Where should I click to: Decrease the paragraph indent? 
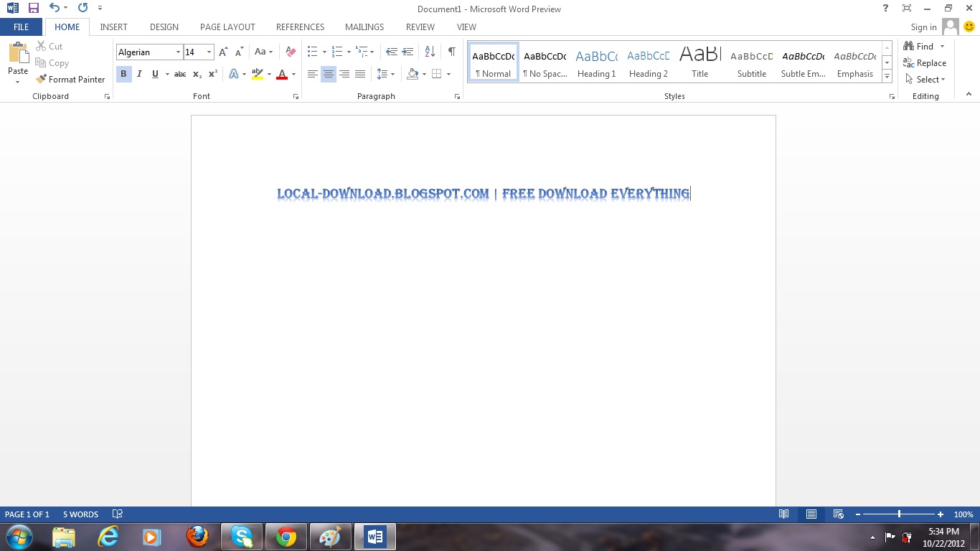(x=392, y=52)
